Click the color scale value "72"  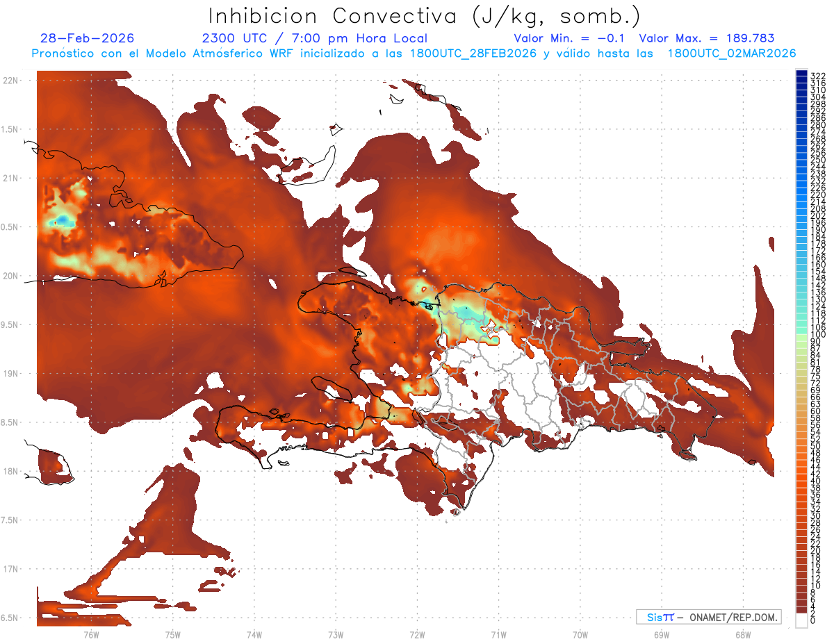[815, 383]
